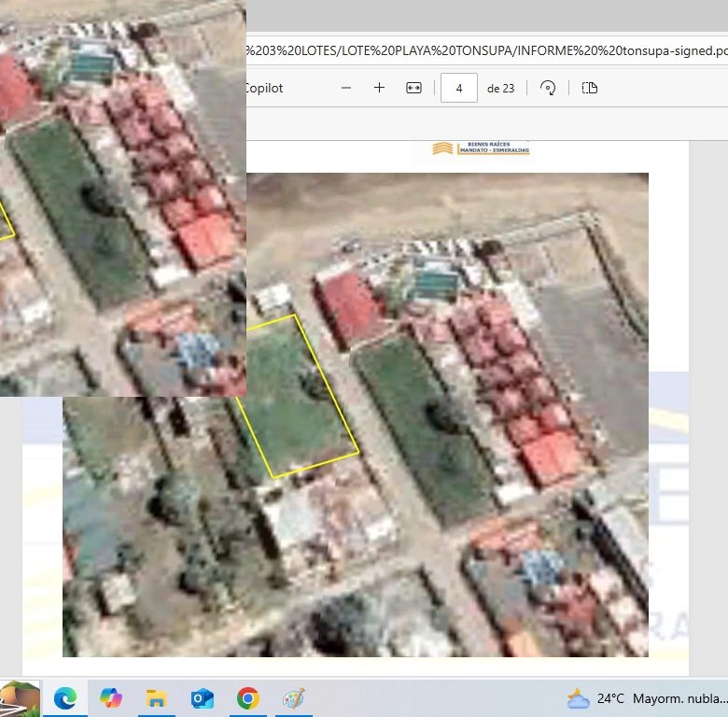Viewport: 728px width, 717px height.
Task: Click the Bienes Raíces logo on the page
Action: pyautogui.click(x=481, y=148)
